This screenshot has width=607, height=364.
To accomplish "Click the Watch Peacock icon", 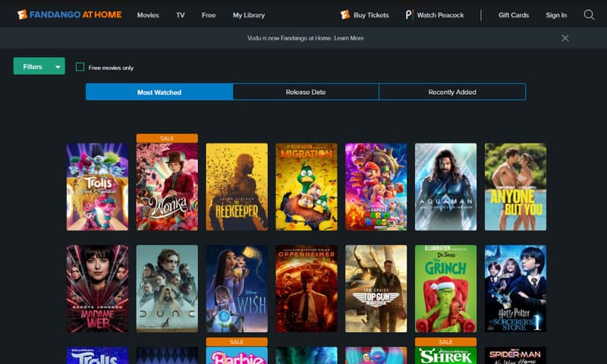I will (409, 14).
